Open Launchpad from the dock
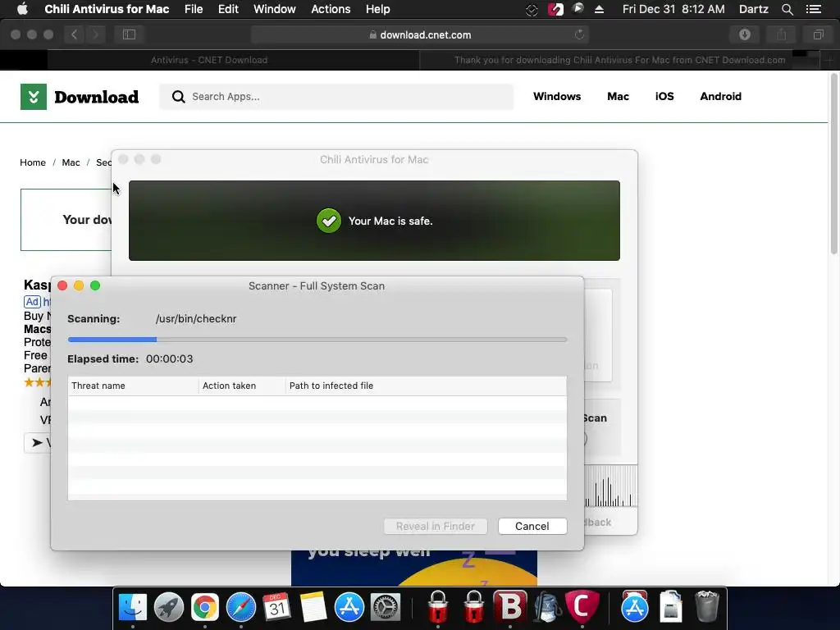The width and height of the screenshot is (840, 630). (x=169, y=607)
